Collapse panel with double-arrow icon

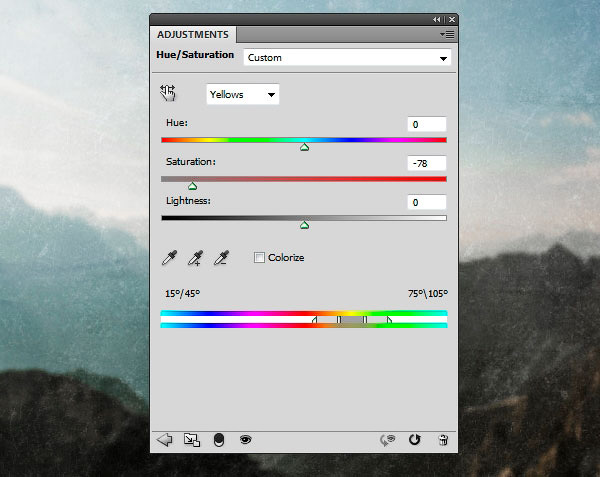(437, 19)
